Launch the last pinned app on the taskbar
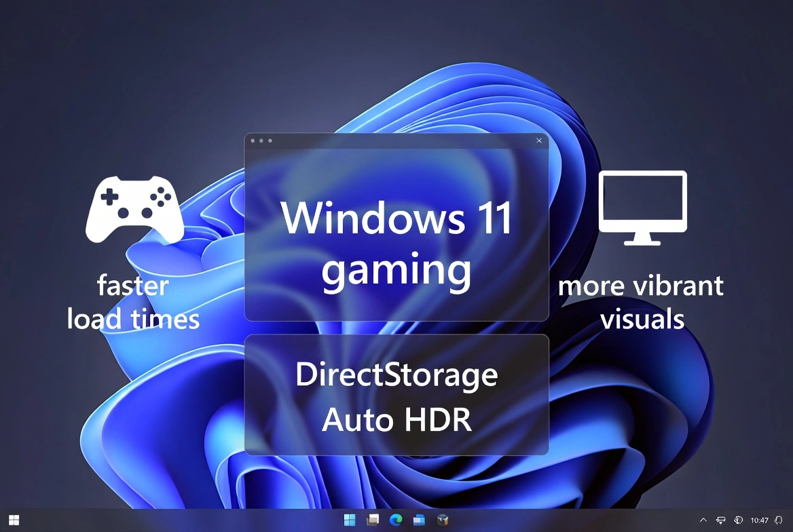 click(442, 520)
